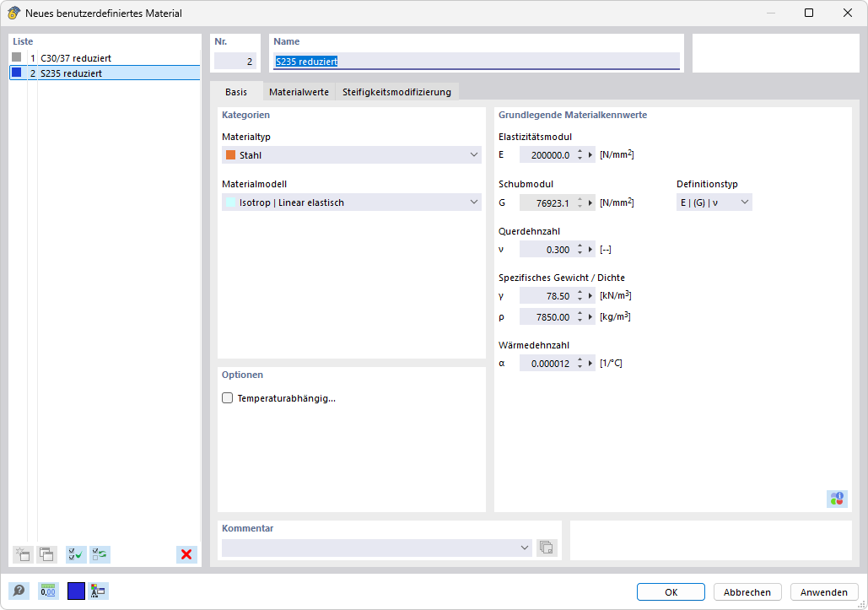Open the Steifigkeitsmodifizierung tab
The image size is (868, 610).
tap(397, 92)
